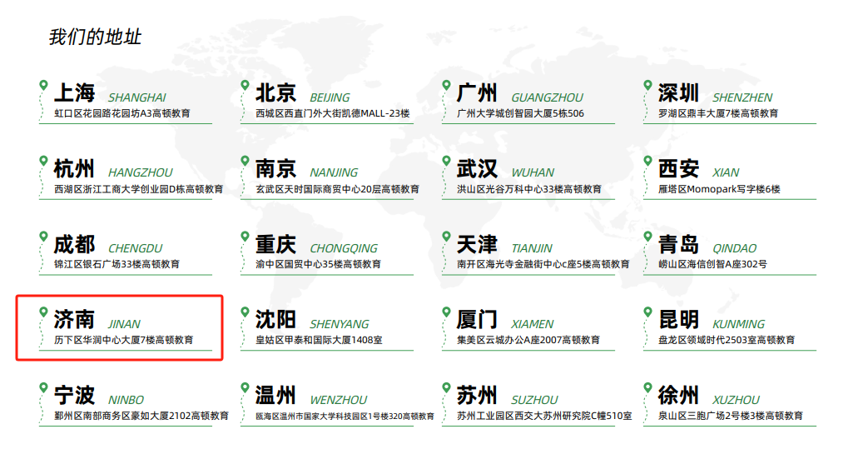
Task: Click the map pin beside 温州
Action: tap(245, 388)
